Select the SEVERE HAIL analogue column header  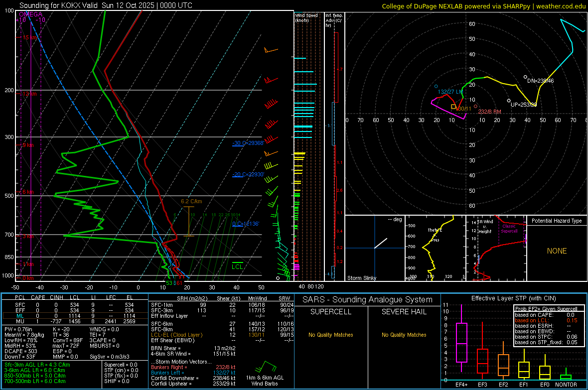404,312
